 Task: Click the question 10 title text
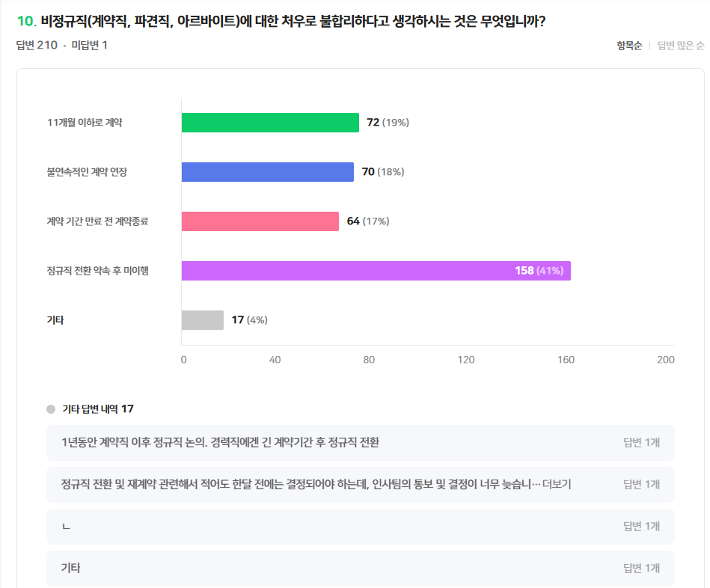point(293,21)
